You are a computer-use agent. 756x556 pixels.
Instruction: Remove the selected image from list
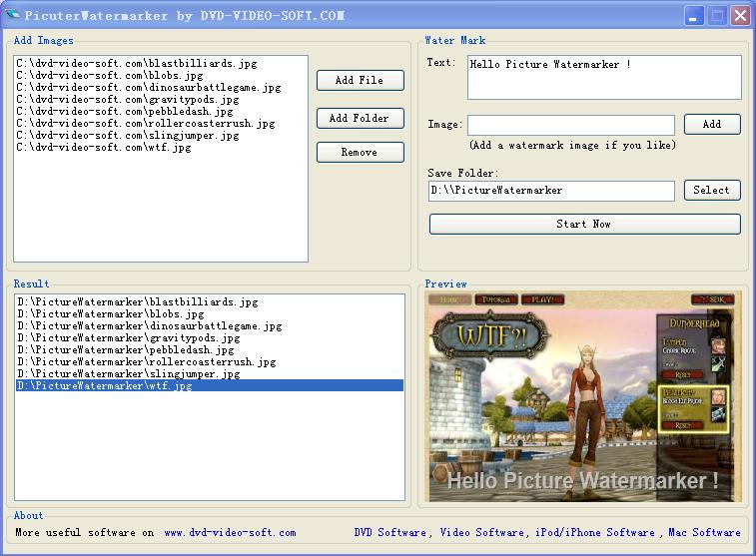point(360,153)
